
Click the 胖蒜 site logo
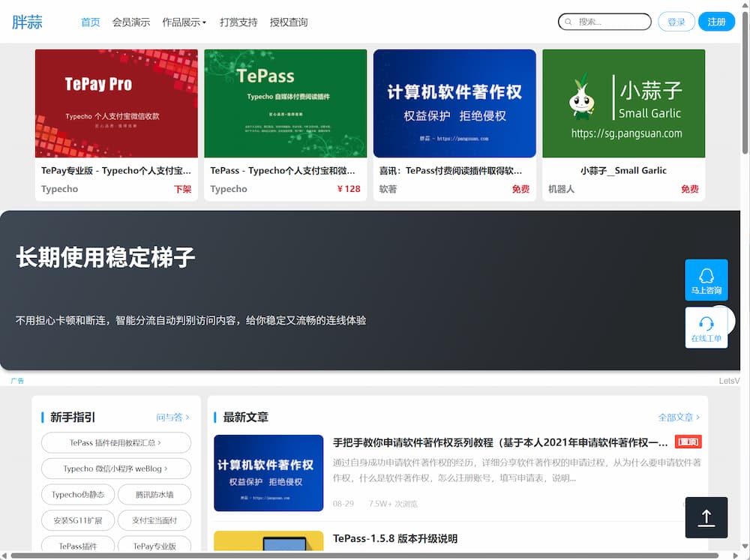[x=27, y=22]
